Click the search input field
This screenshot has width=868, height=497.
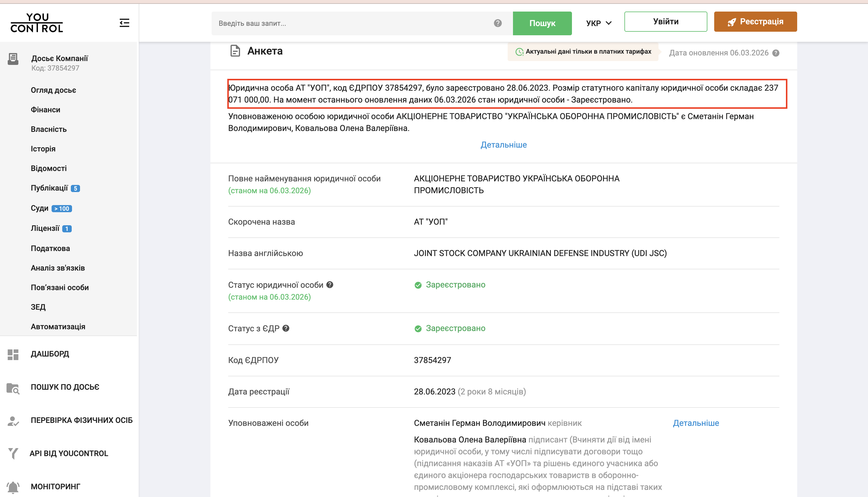coord(341,23)
